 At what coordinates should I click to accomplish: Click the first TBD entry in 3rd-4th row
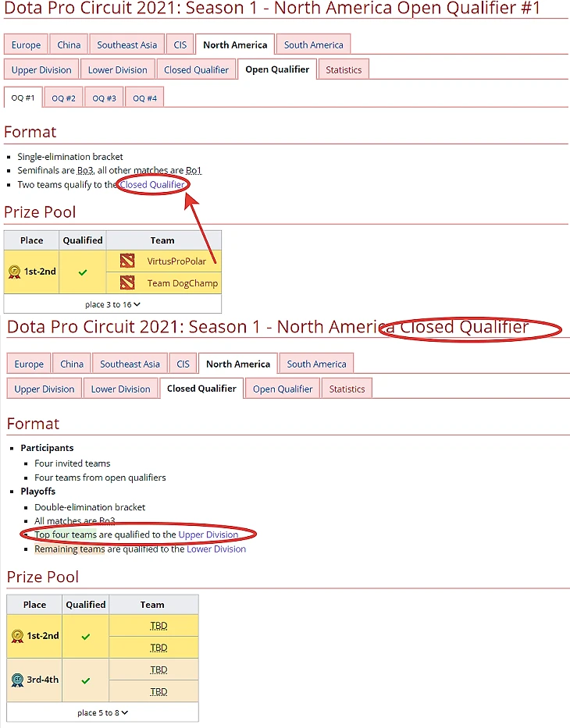tap(159, 669)
